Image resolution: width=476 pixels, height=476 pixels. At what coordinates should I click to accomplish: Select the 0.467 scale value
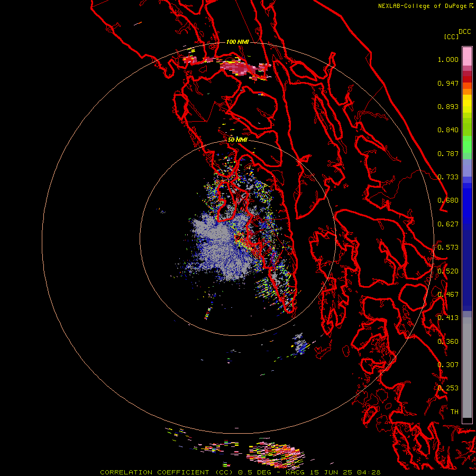[x=448, y=295]
